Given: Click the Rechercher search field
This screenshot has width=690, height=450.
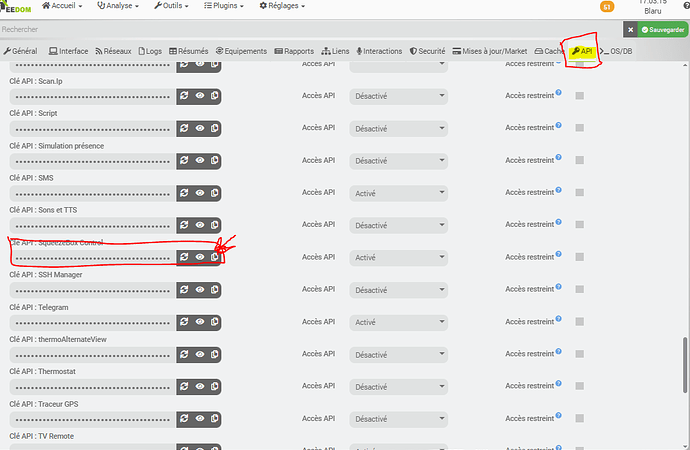Looking at the screenshot, I should click(300, 30).
